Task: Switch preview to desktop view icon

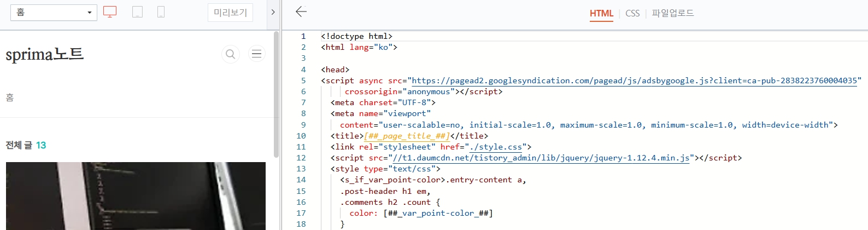Action: (x=110, y=12)
